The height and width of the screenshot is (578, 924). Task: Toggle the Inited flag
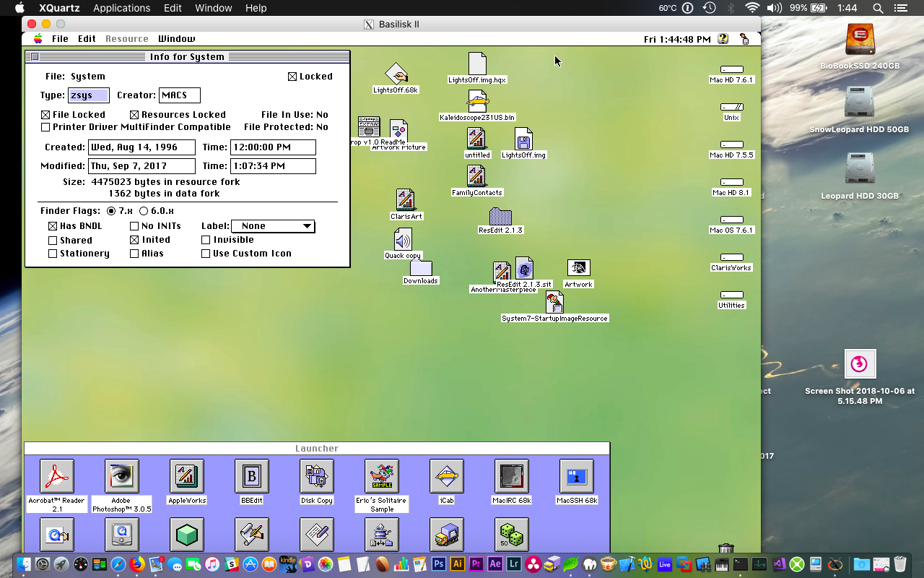tap(134, 240)
